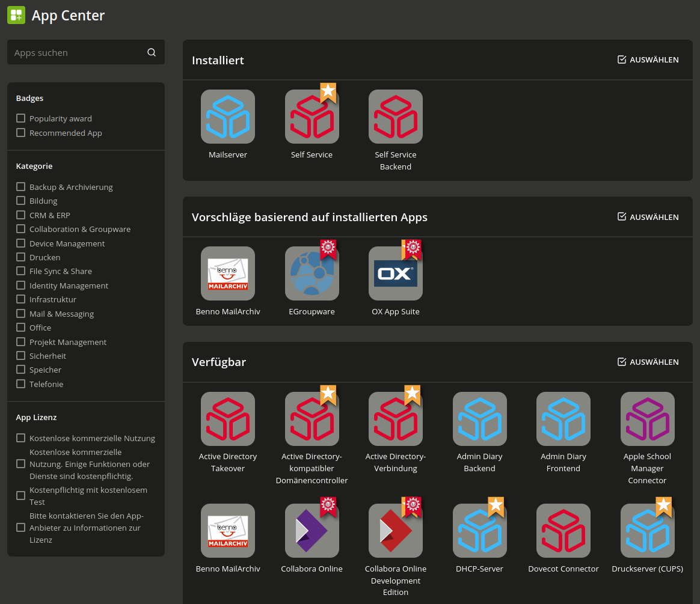Click AUSWÄHLEN in the Verfügbar section
The height and width of the screenshot is (604, 700).
pyautogui.click(x=648, y=362)
